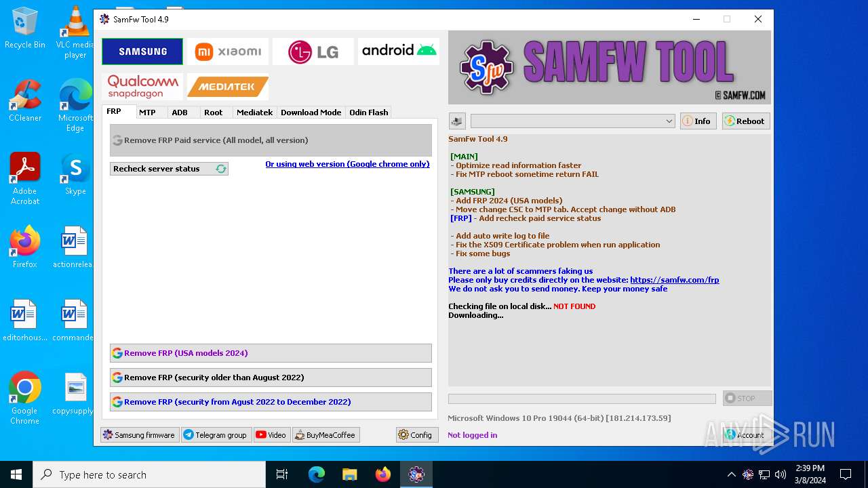Open copysupply image file on desktop
This screenshot has width=868, height=488.
(74, 394)
